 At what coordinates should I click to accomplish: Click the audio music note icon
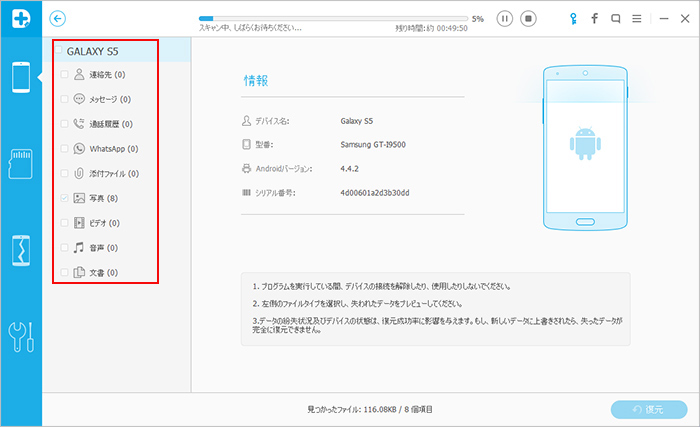pos(79,247)
